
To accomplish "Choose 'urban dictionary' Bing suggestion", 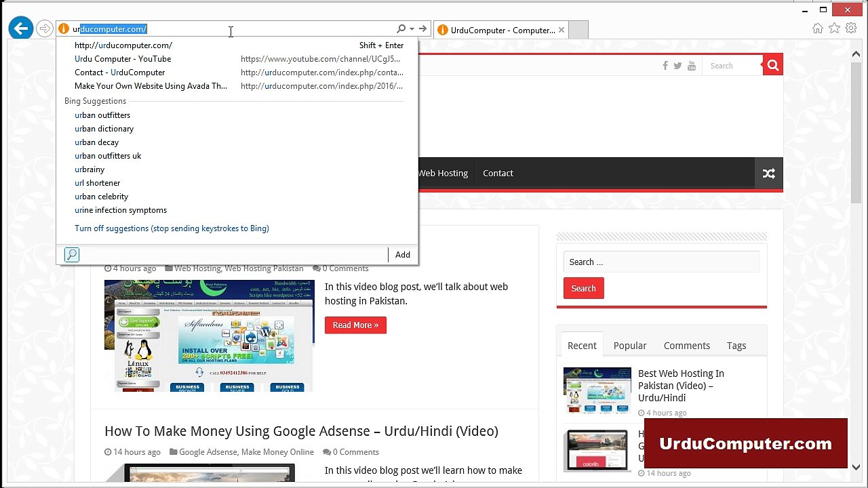I will point(104,129).
